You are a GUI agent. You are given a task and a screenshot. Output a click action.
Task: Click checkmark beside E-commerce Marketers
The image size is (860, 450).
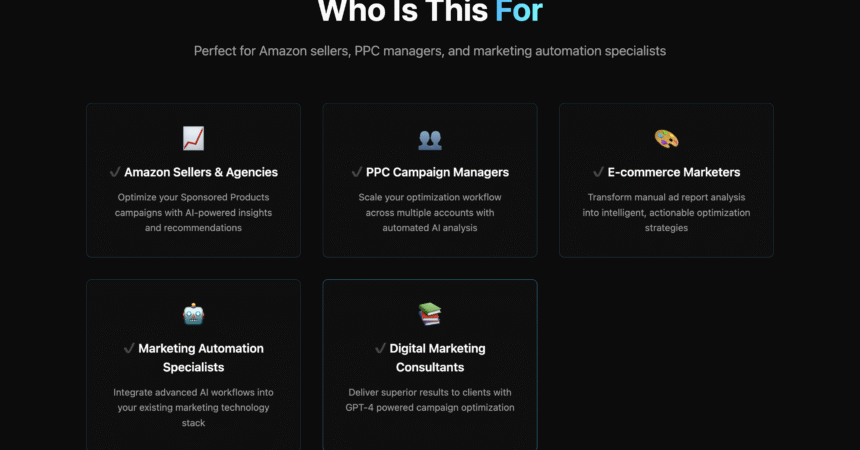coord(598,172)
